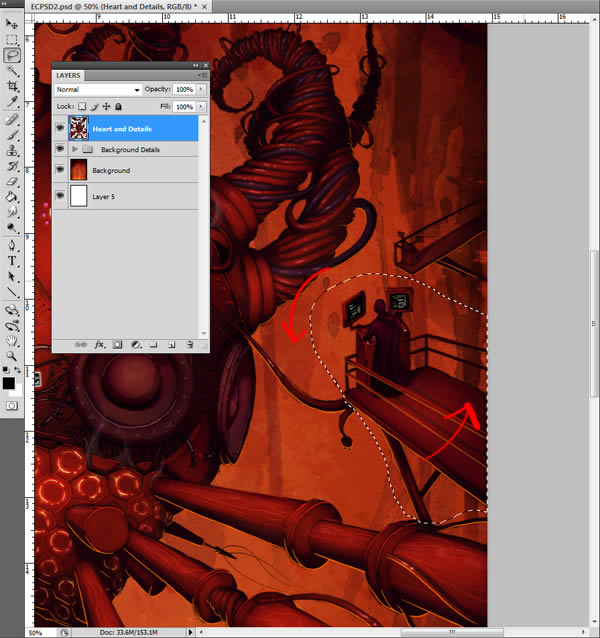600x638 pixels.
Task: Select the Clone Stamp tool
Action: (11, 150)
